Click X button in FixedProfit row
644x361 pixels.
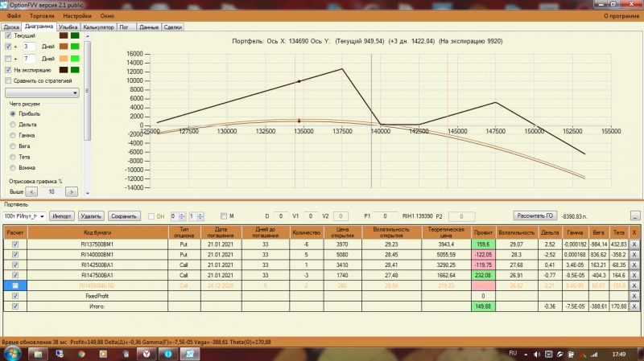pos(634,296)
